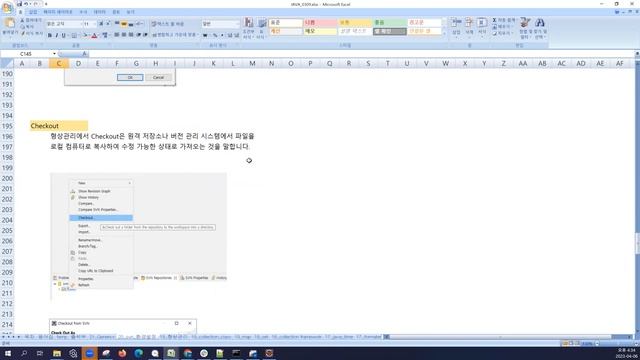Open the font name dropdown

coord(82,24)
